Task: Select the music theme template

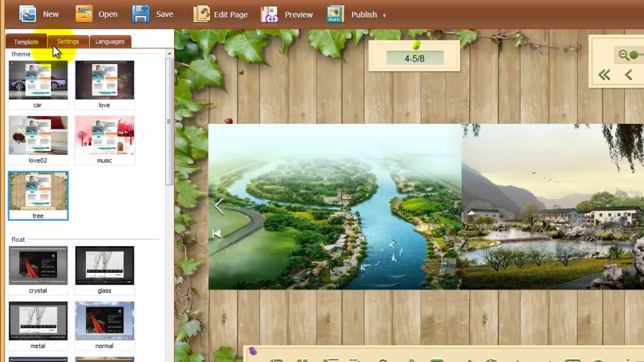Action: tap(105, 140)
